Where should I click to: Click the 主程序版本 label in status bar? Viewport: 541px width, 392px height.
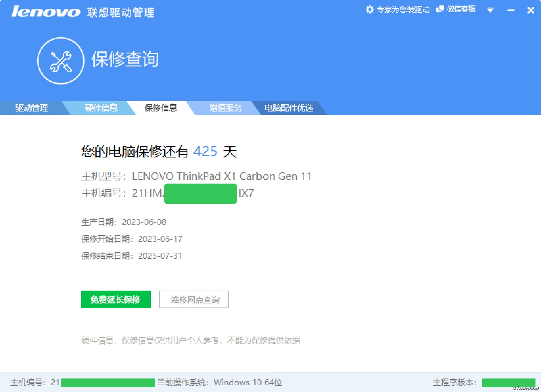click(x=454, y=382)
